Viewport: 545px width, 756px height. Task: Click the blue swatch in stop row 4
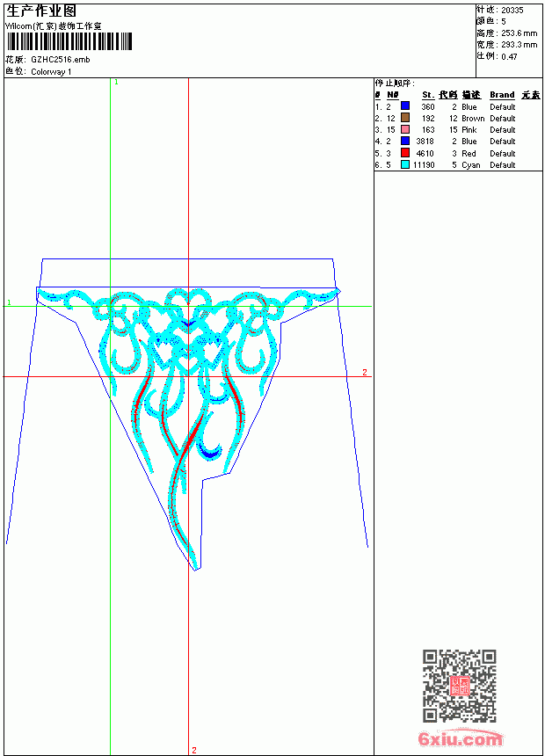(x=405, y=141)
